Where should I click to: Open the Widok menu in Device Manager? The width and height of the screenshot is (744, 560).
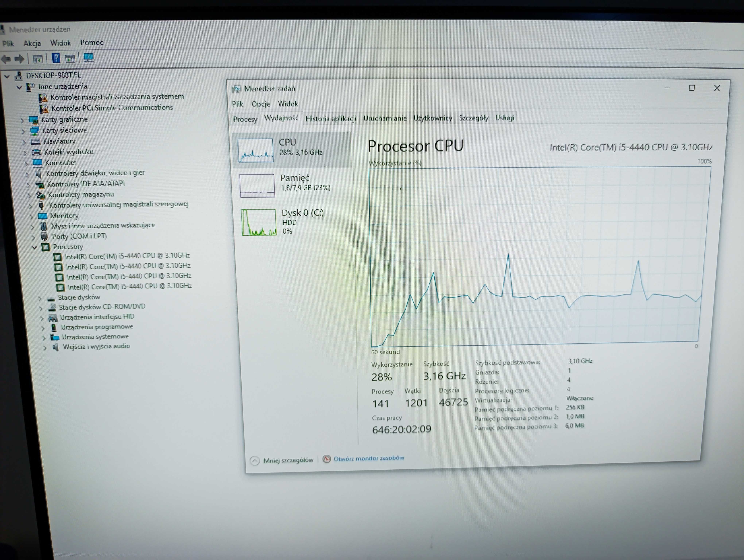tap(61, 43)
